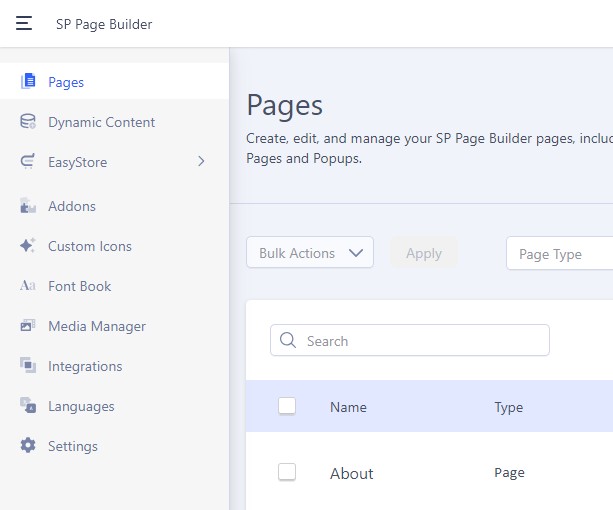Image resolution: width=613 pixels, height=510 pixels.
Task: Toggle the select-all checkbox in table header
Action: [x=287, y=406]
